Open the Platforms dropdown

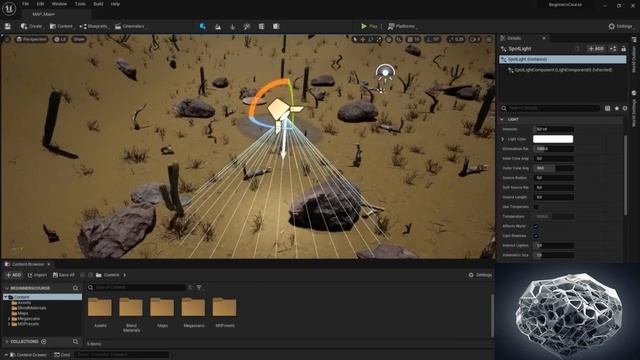[x=402, y=26]
